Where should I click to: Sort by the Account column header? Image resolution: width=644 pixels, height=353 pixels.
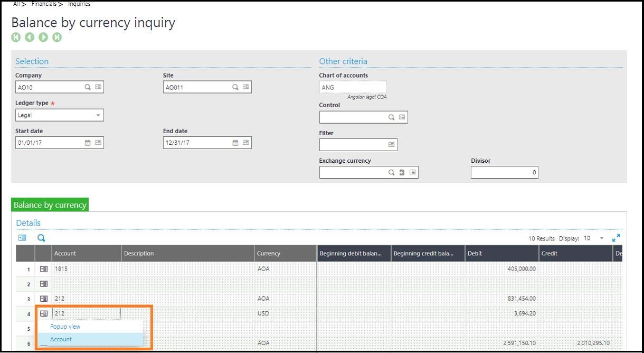(x=87, y=254)
